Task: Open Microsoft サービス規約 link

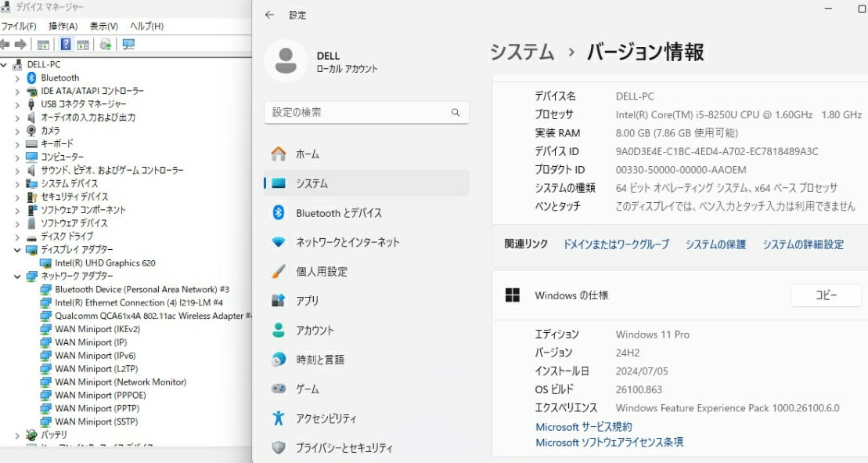Action: [x=583, y=427]
